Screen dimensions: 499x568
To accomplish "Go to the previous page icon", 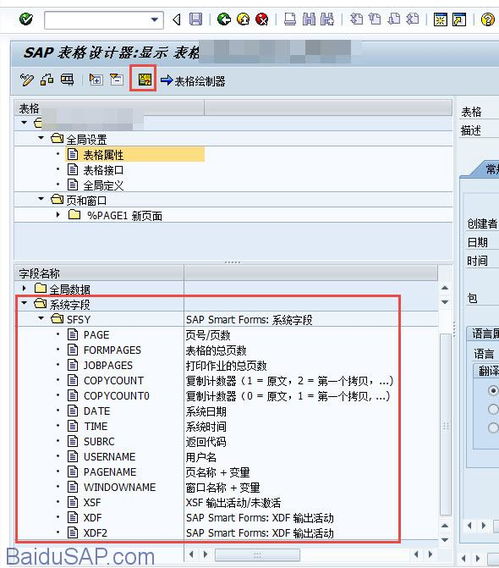I will [x=375, y=19].
